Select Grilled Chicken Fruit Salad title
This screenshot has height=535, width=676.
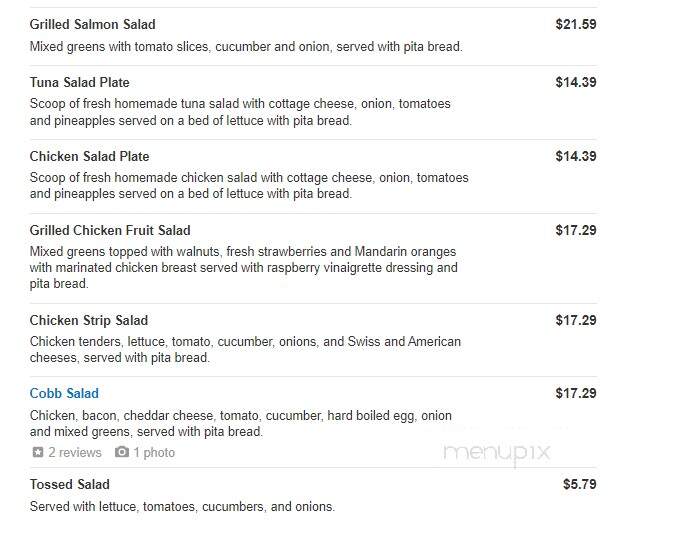coord(110,230)
